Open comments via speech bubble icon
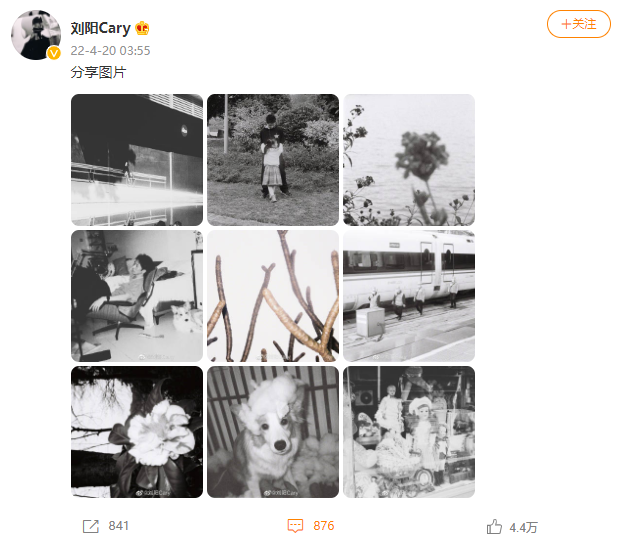 tap(295, 526)
